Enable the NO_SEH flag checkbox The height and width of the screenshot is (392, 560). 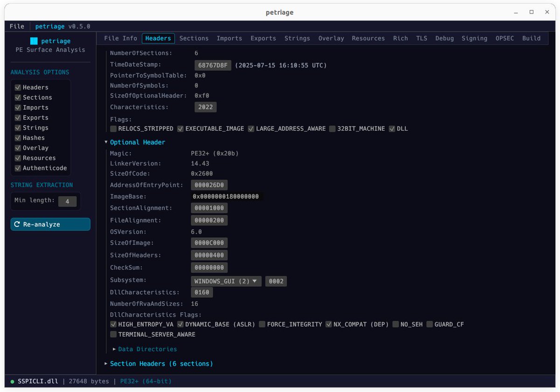[x=396, y=324]
